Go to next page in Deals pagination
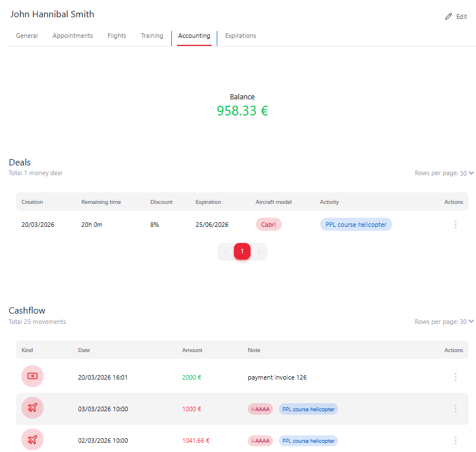Viewport: 476px width, 452px height. click(259, 252)
